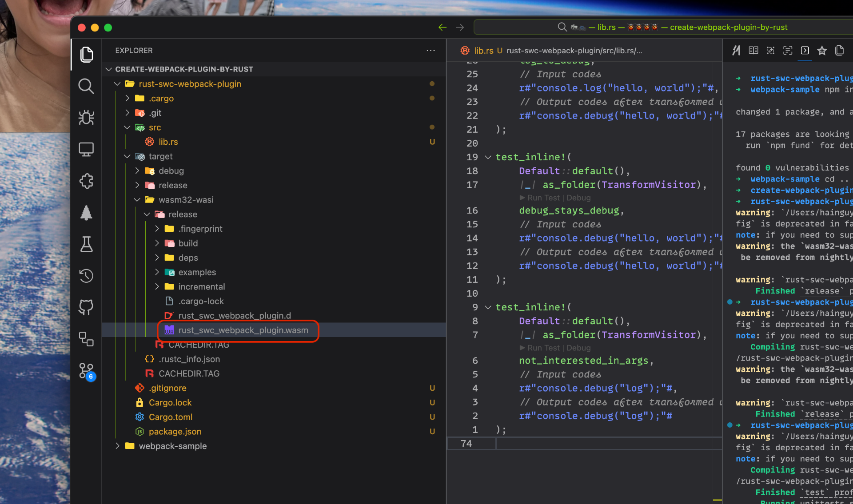Click the linked squares icon in activity bar

(x=86, y=339)
